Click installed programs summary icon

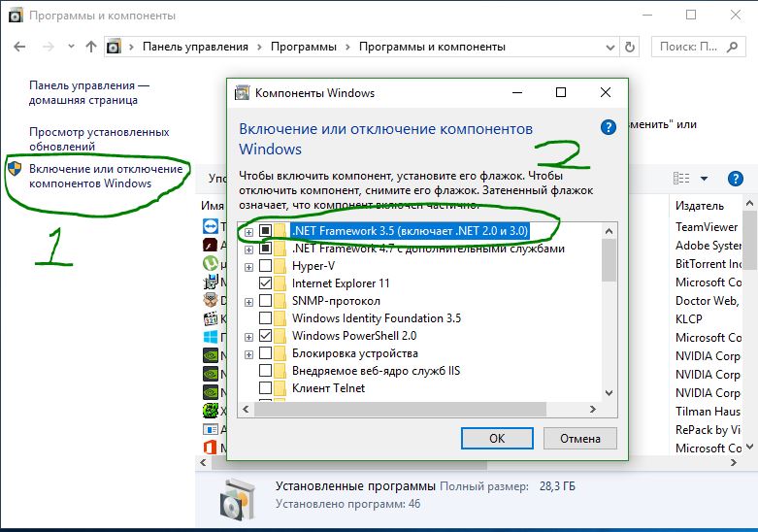(x=237, y=498)
